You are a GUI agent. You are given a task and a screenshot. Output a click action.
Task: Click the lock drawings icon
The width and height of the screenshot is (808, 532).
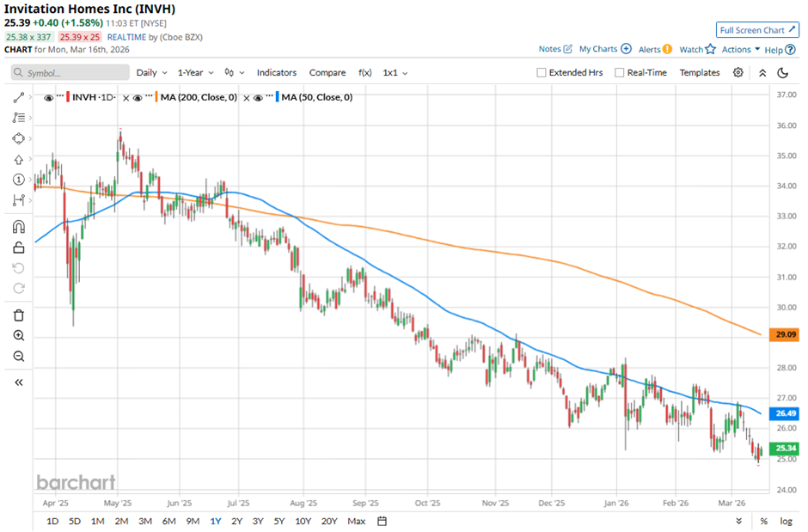pyautogui.click(x=19, y=248)
